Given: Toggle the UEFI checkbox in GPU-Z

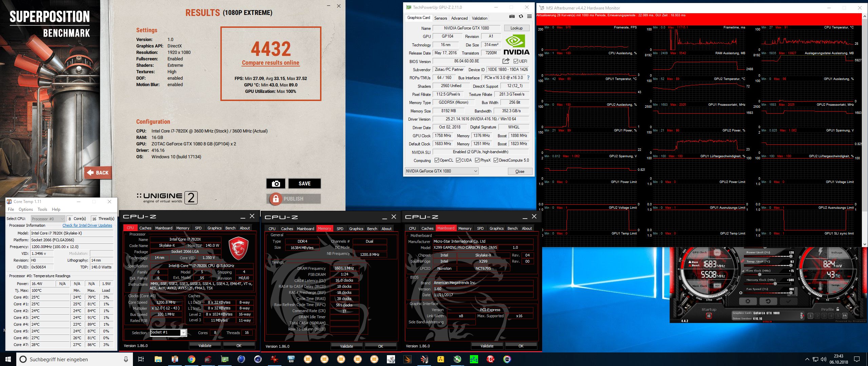Looking at the screenshot, I should click(x=516, y=61).
